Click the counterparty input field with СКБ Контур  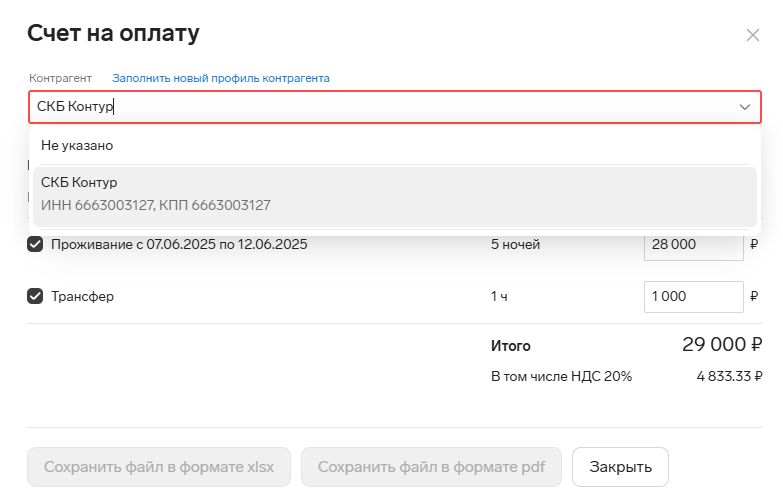click(x=394, y=107)
